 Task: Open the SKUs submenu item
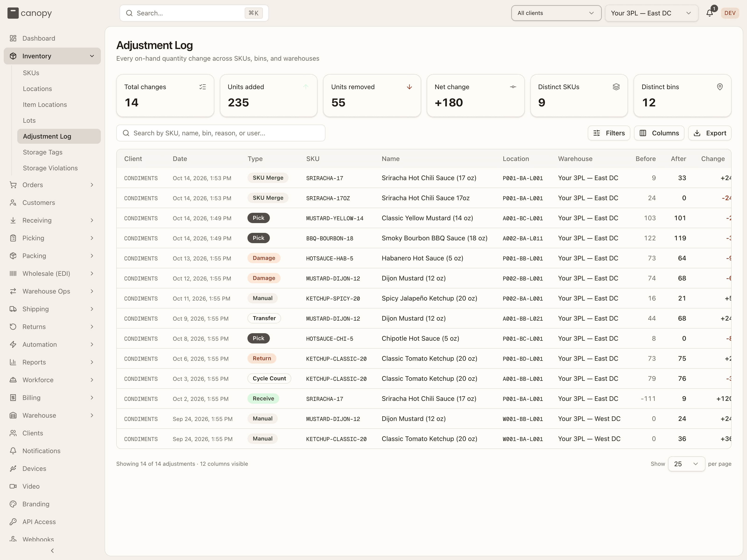tap(59, 73)
